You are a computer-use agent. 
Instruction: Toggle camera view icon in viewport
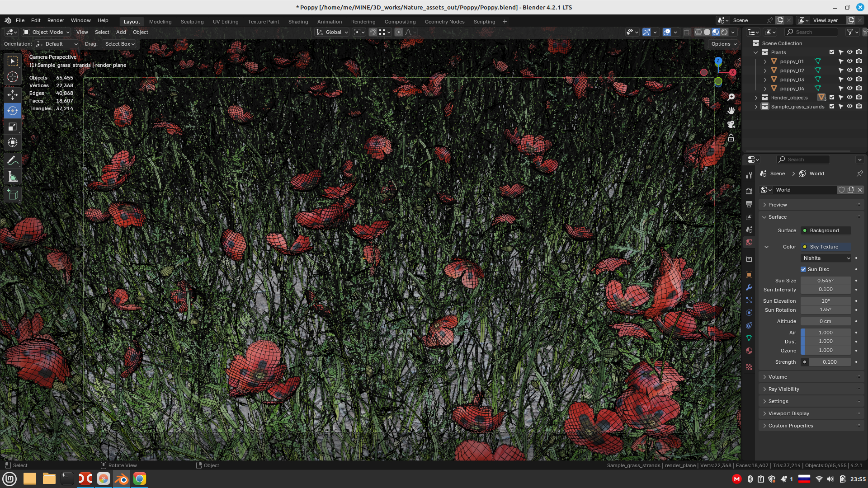click(x=731, y=124)
